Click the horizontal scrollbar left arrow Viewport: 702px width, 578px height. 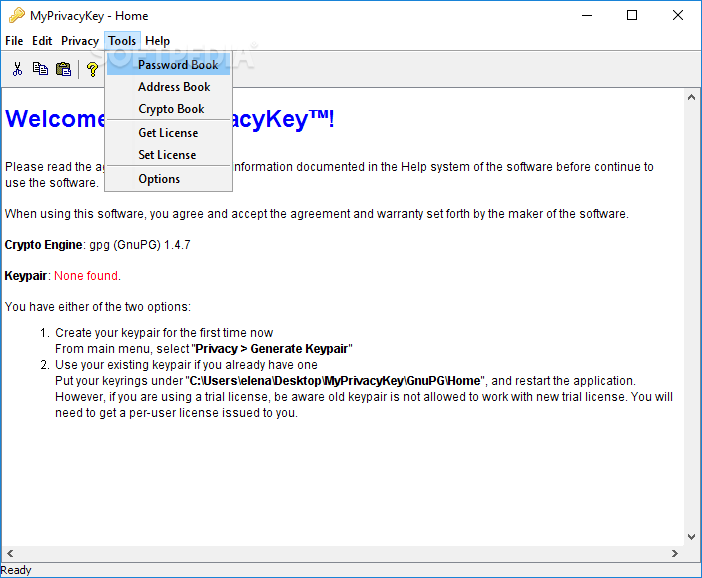10,553
